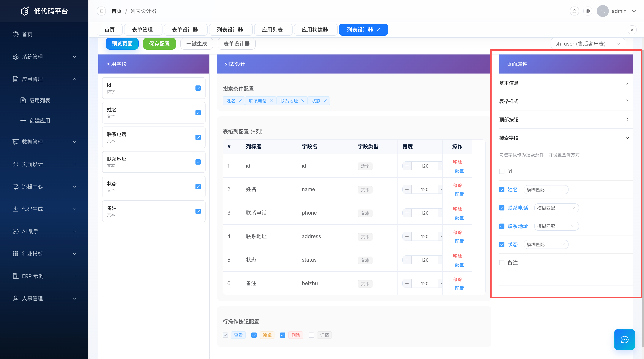Click the platform logo icon

[x=25, y=11]
